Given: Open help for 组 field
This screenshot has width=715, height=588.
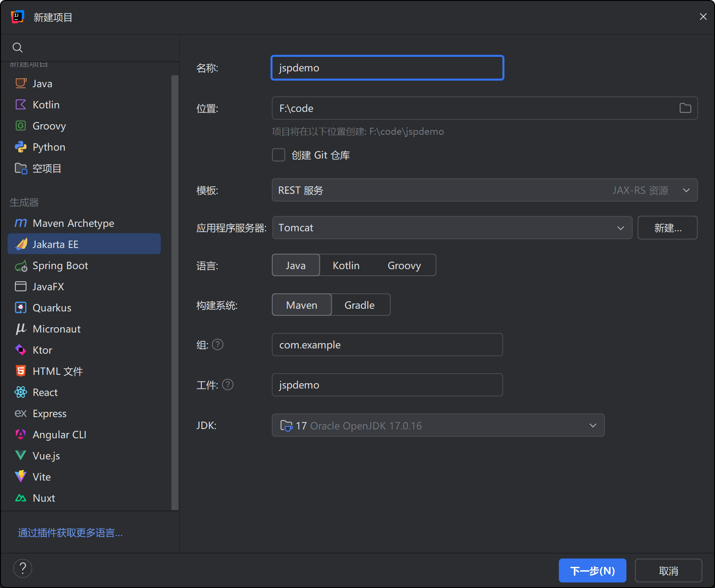Looking at the screenshot, I should coord(218,344).
